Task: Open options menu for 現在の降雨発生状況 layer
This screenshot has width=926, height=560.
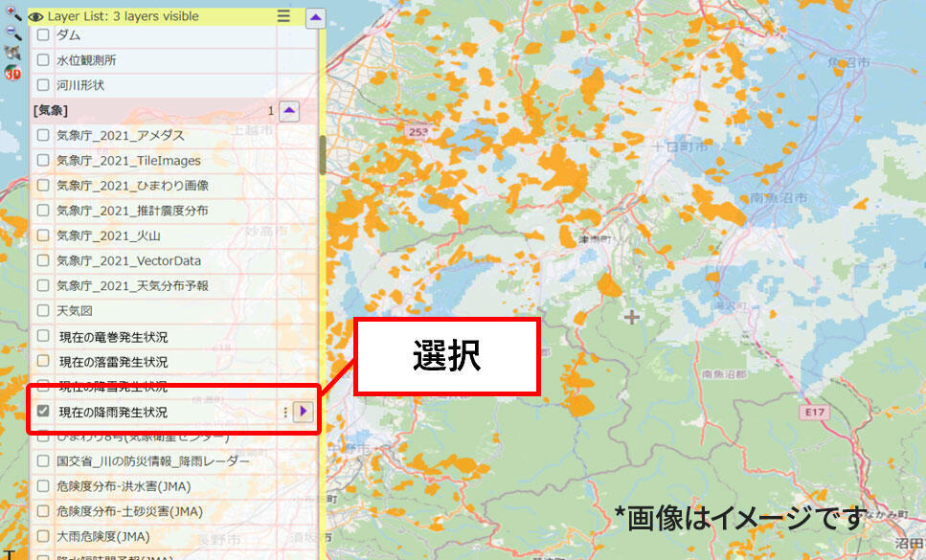Action: pos(284,412)
